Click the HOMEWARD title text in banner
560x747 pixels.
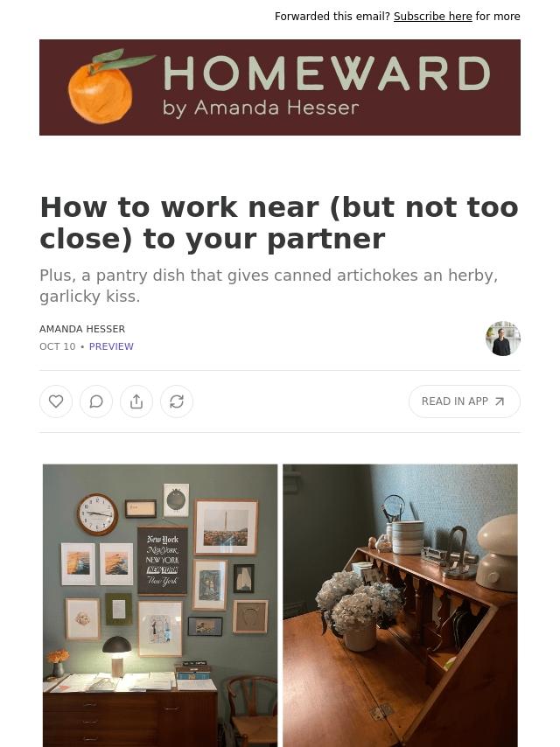pos(327,73)
